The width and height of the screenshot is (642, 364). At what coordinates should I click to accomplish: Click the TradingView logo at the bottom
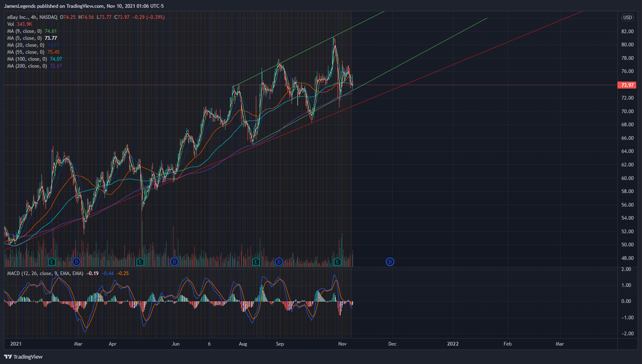[x=23, y=357]
